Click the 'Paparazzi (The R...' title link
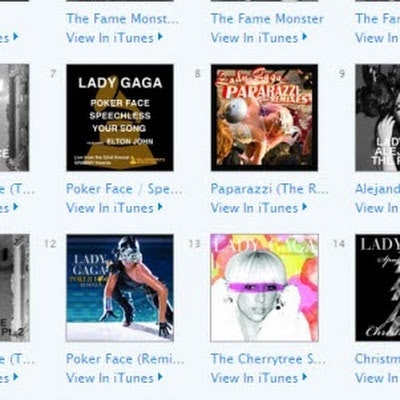The height and width of the screenshot is (400, 400). 270,189
